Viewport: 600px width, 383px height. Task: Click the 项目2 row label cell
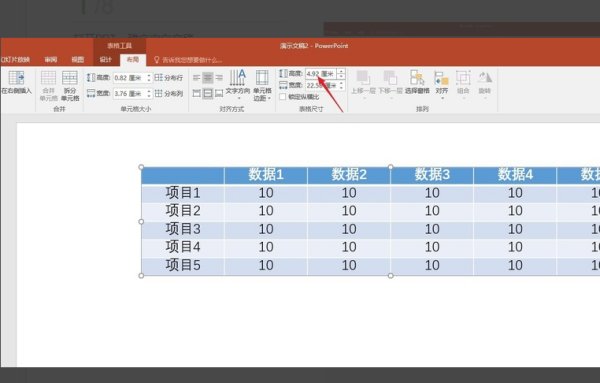click(183, 211)
